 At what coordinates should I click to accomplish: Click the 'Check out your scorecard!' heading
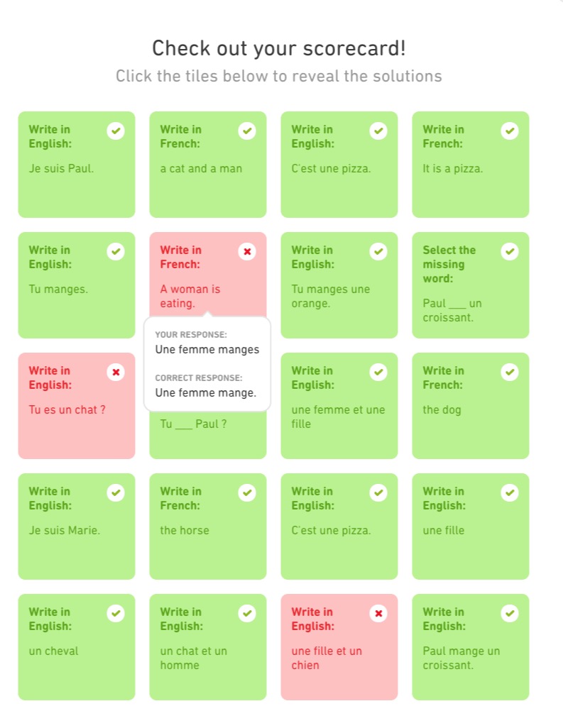pos(279,48)
